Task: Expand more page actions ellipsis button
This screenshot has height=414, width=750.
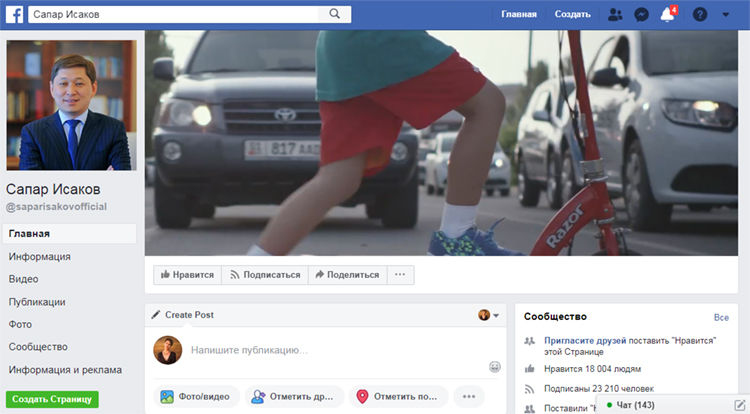Action: point(400,275)
